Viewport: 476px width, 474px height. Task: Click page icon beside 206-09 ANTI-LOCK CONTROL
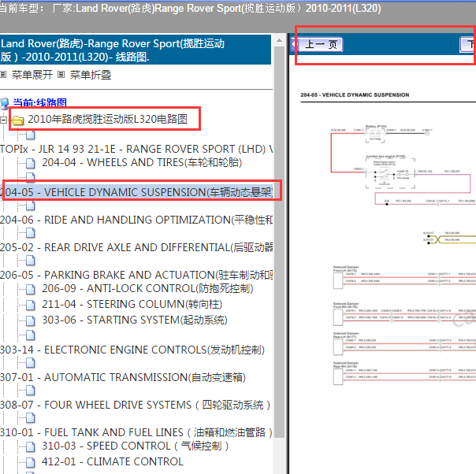coord(31,289)
